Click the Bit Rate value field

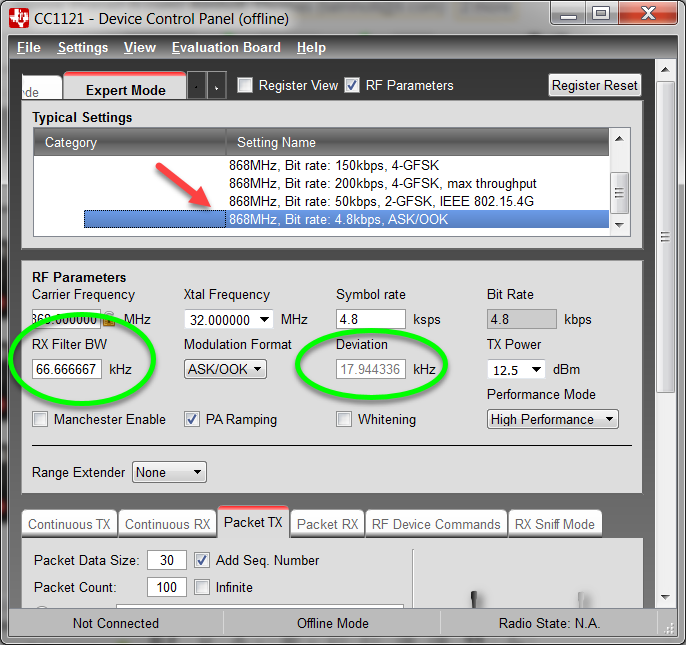click(522, 319)
